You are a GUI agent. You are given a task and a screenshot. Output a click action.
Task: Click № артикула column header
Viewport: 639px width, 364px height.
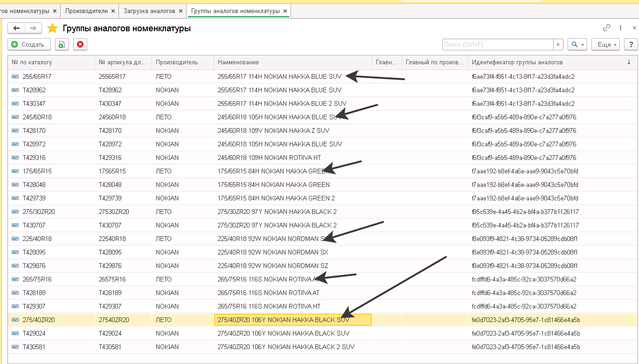(x=123, y=62)
